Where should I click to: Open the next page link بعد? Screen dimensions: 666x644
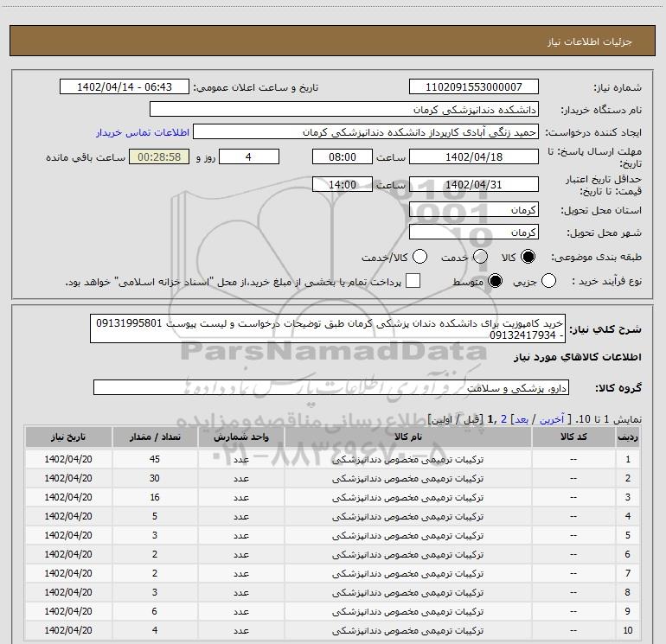[x=522, y=419]
